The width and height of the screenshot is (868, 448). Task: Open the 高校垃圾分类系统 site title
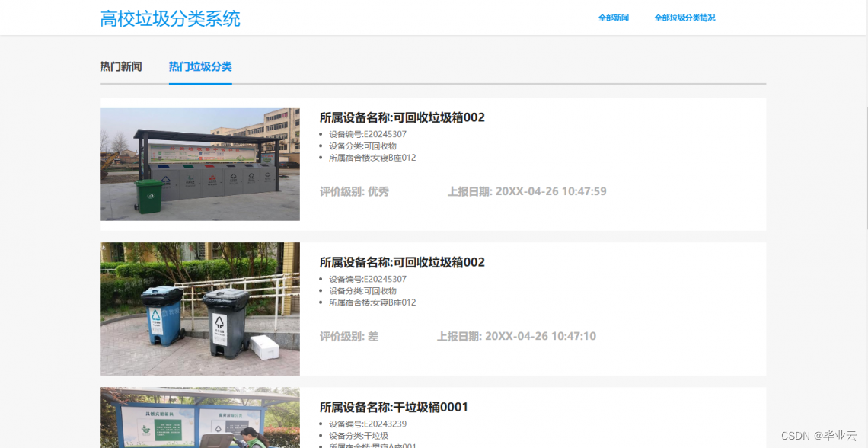(170, 18)
